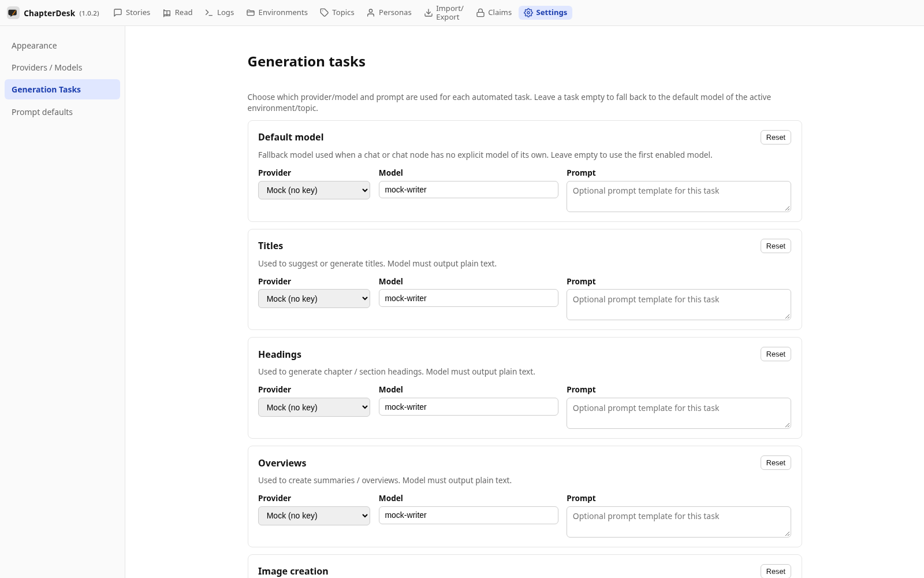This screenshot has height=578, width=924.
Task: Open Import/Export via its download icon
Action: [x=429, y=13]
